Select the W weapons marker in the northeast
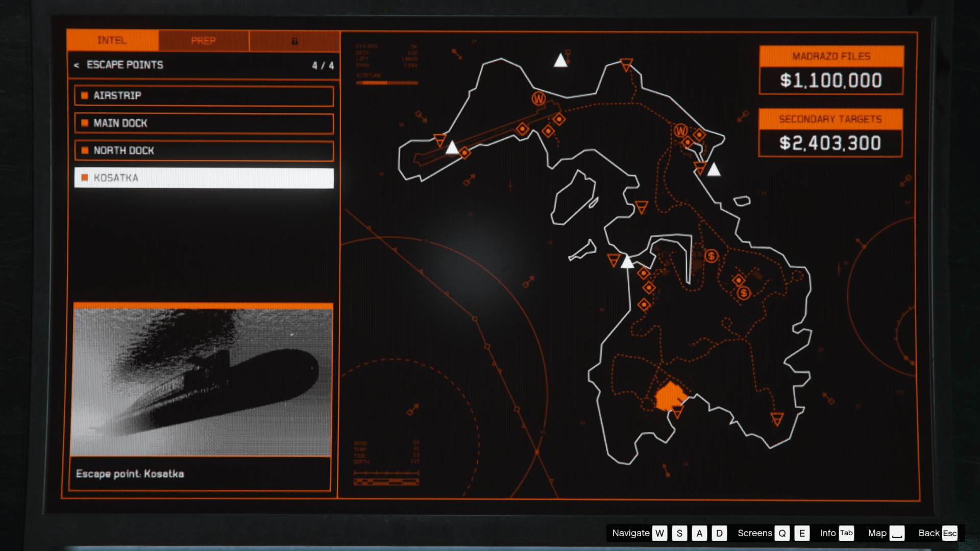The image size is (980, 551). (681, 131)
